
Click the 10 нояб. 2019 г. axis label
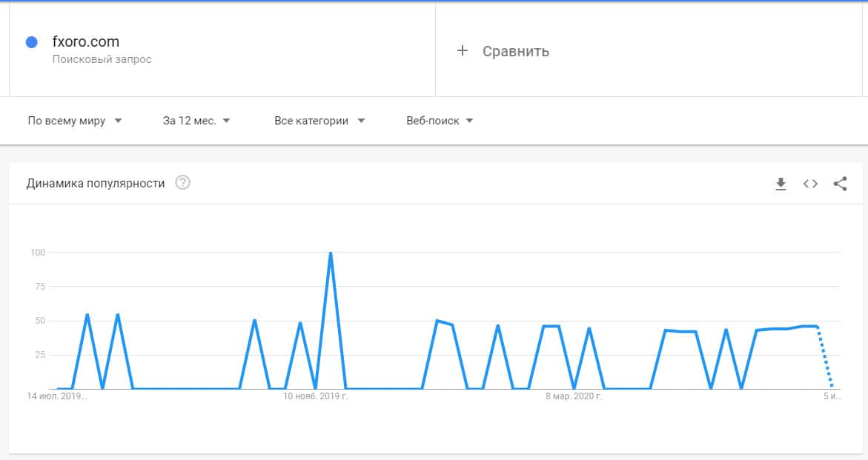tap(316, 397)
